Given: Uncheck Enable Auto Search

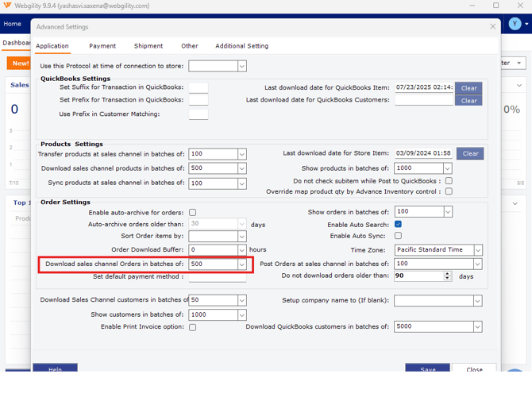Looking at the screenshot, I should (398, 225).
